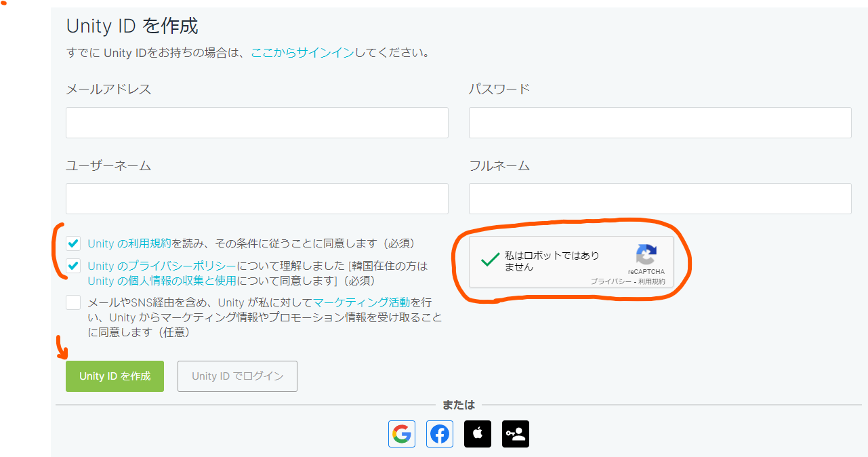This screenshot has width=868, height=457.
Task: Focus the ユーザーネーム input field
Action: click(257, 199)
